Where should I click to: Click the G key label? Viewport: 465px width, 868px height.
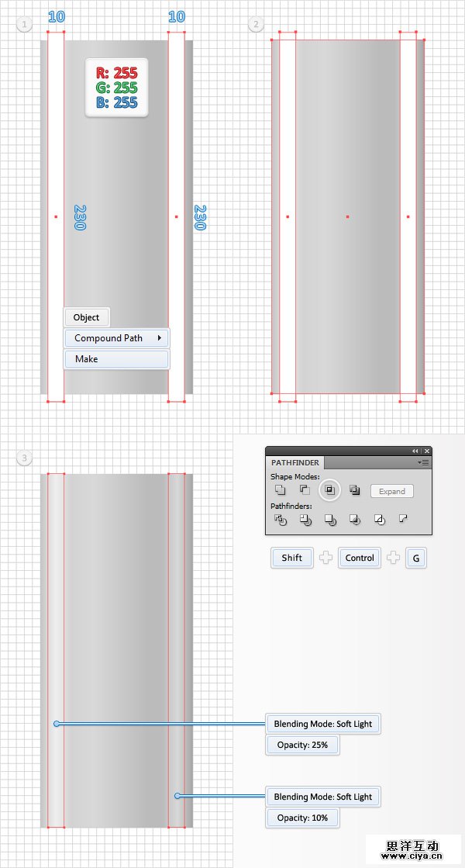[x=416, y=558]
